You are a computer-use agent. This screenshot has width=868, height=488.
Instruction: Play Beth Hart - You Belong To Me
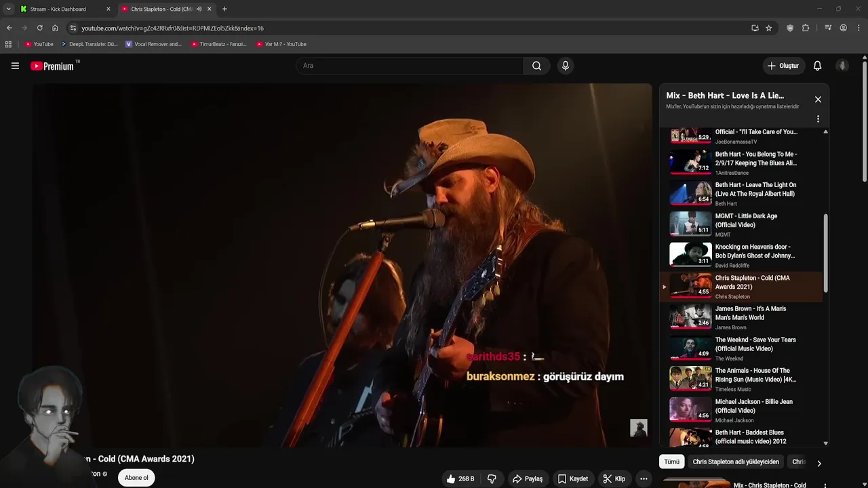(743, 163)
